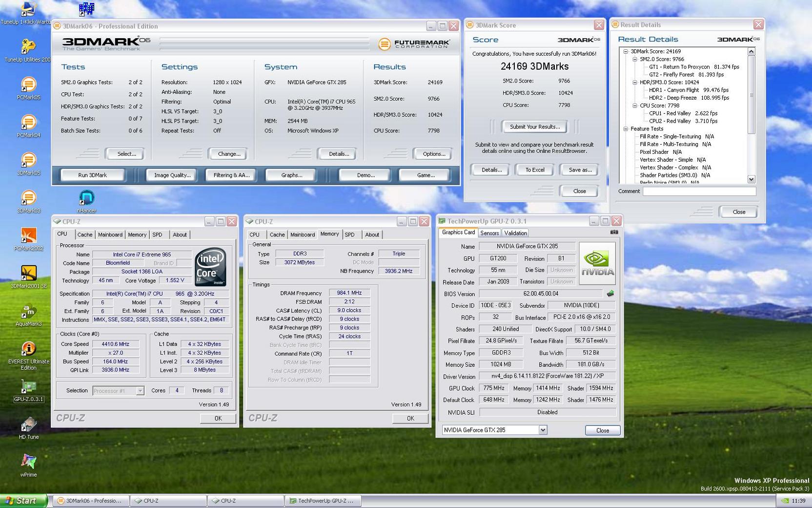812x508 pixels.
Task: Click OK in the Memory CPU-Z window
Action: click(x=410, y=419)
